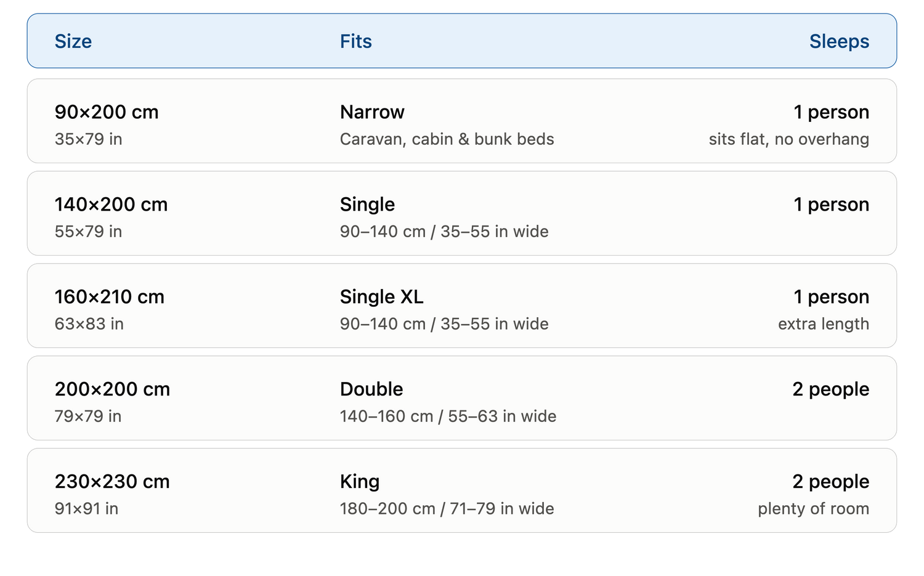The width and height of the screenshot is (924, 576).
Task: Click the Size column header
Action: pyautogui.click(x=73, y=41)
